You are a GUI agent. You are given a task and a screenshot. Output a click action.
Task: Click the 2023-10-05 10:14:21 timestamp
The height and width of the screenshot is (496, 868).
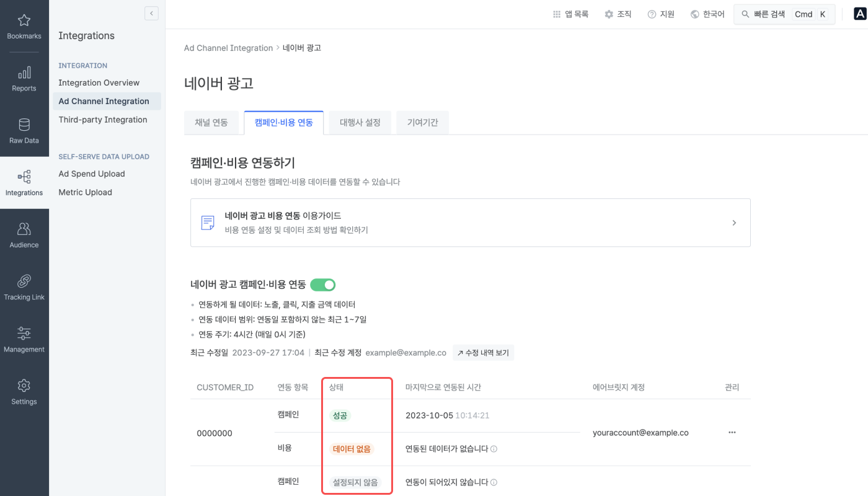(447, 415)
